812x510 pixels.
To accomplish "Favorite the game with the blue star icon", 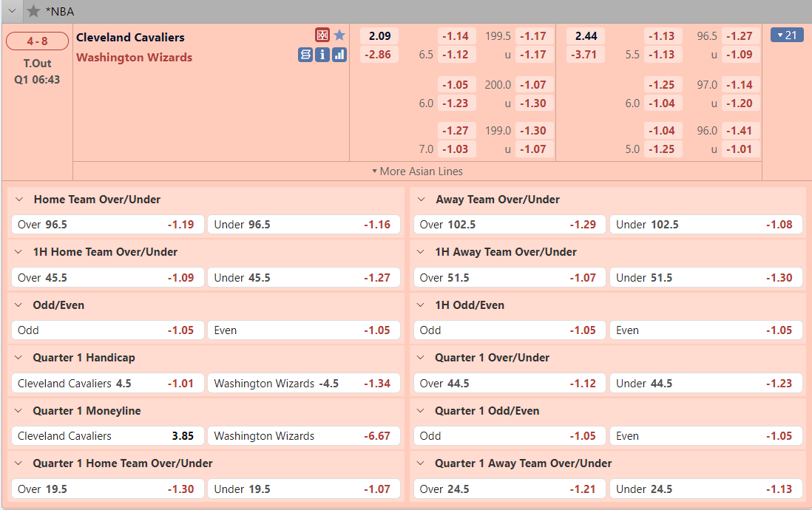I will [339, 35].
